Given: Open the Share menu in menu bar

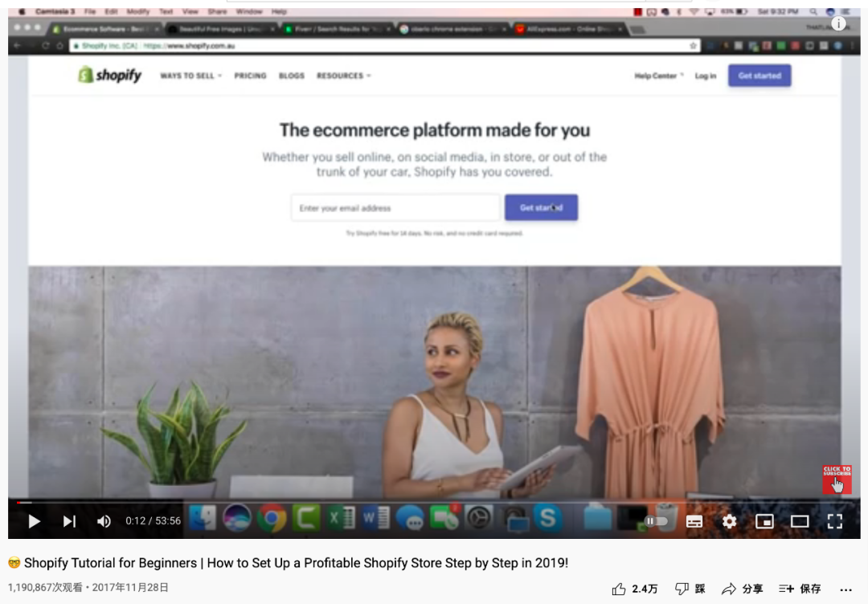Looking at the screenshot, I should pyautogui.click(x=217, y=11).
